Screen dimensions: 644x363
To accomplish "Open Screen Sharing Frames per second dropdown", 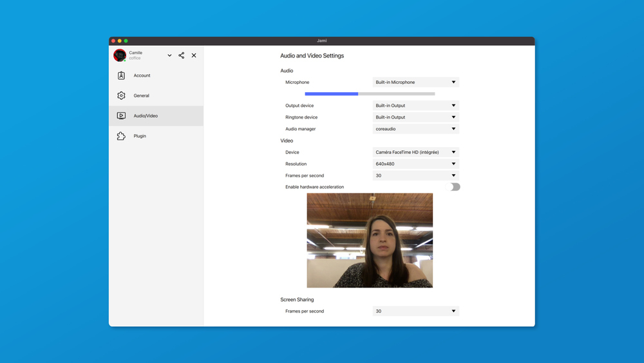I will point(415,311).
